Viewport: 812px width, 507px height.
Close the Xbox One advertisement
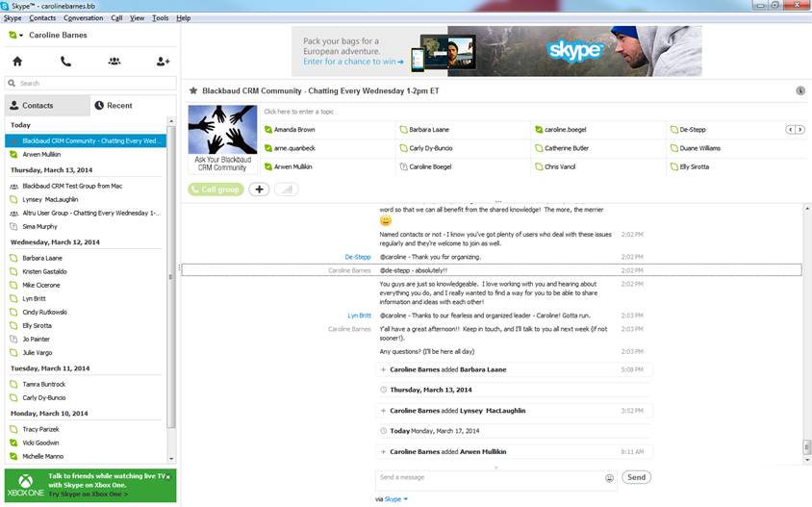167,476
